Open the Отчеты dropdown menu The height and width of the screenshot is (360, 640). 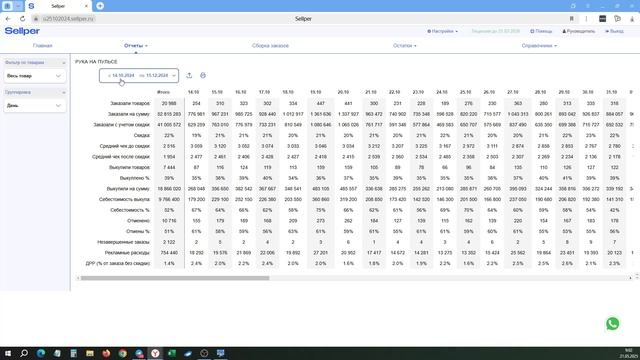tap(136, 46)
